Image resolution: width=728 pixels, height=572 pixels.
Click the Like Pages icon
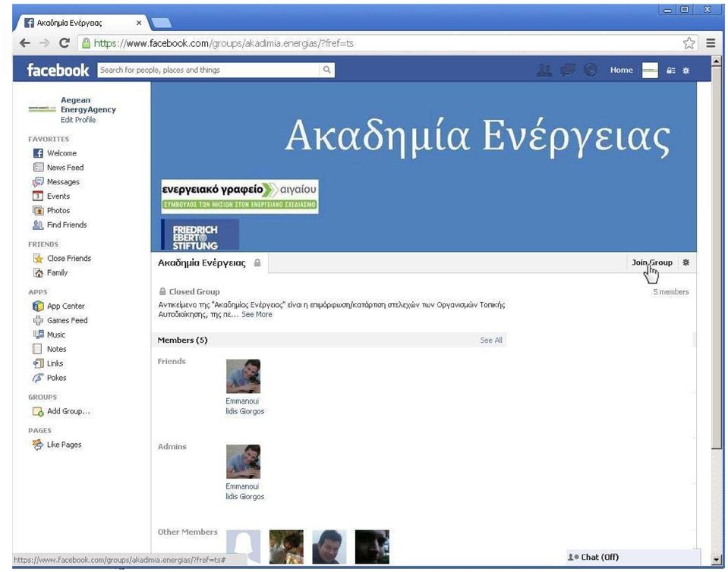[38, 445]
